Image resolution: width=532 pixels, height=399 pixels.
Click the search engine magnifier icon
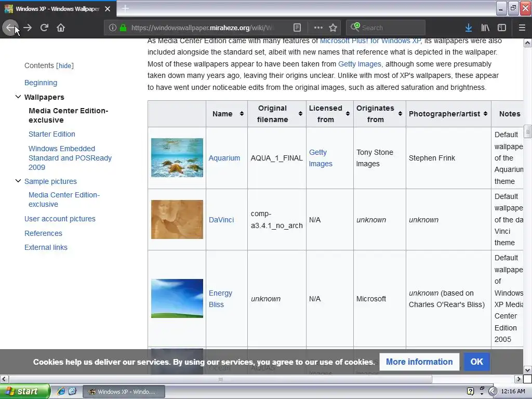[x=355, y=27]
